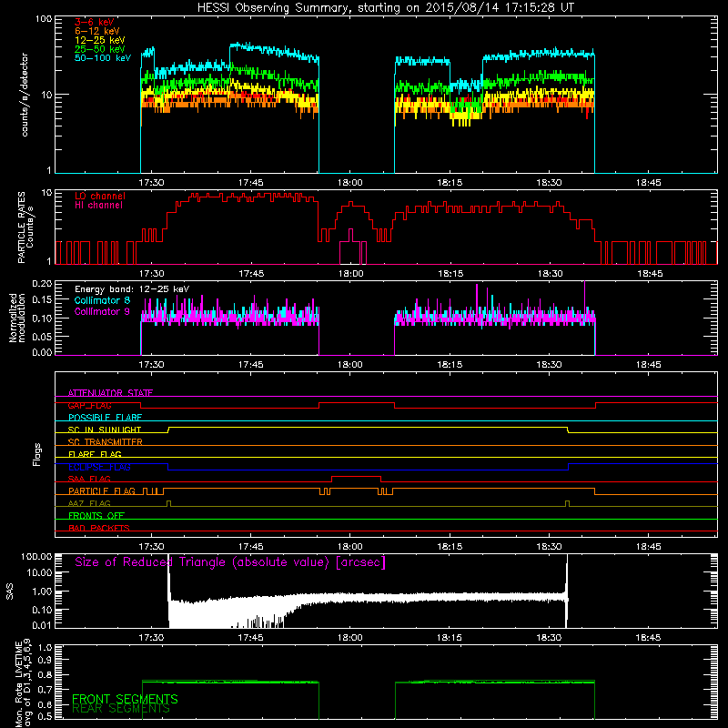Click the 18:00 tick under the counts panel
This screenshot has height=728, width=728.
(x=350, y=183)
